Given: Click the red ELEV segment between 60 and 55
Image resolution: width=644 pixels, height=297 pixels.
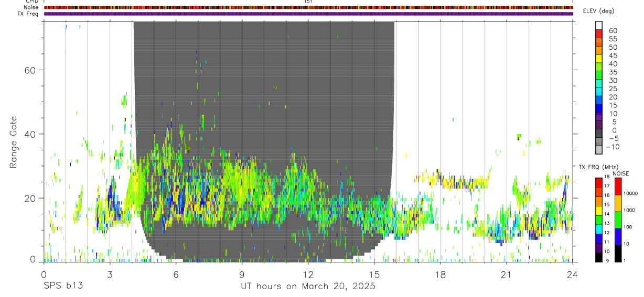Looking at the screenshot, I should tap(599, 34).
